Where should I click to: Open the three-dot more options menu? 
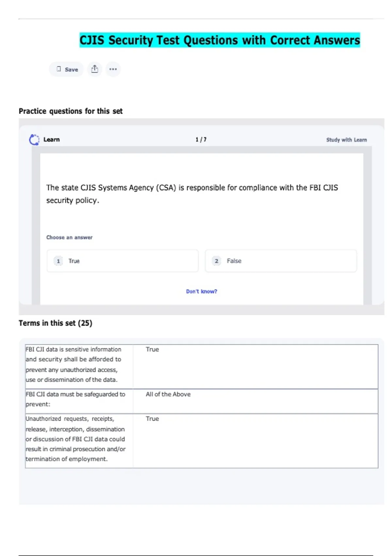click(113, 69)
